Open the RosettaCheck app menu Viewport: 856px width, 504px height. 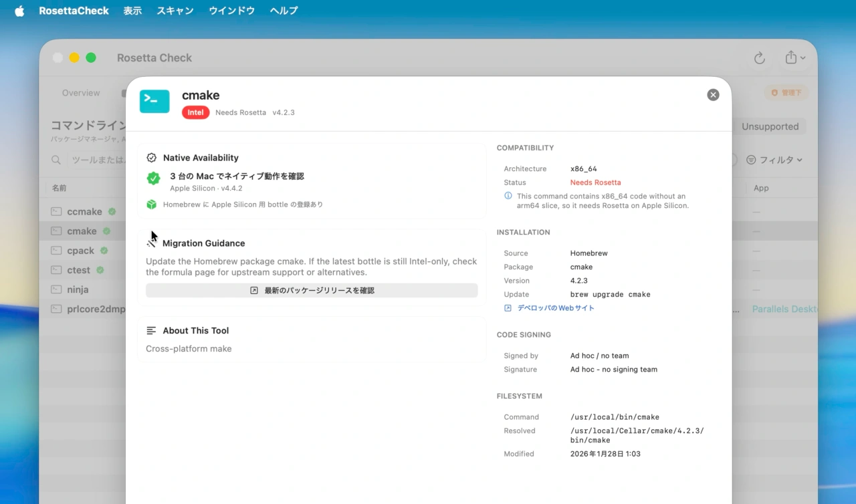coord(74,11)
